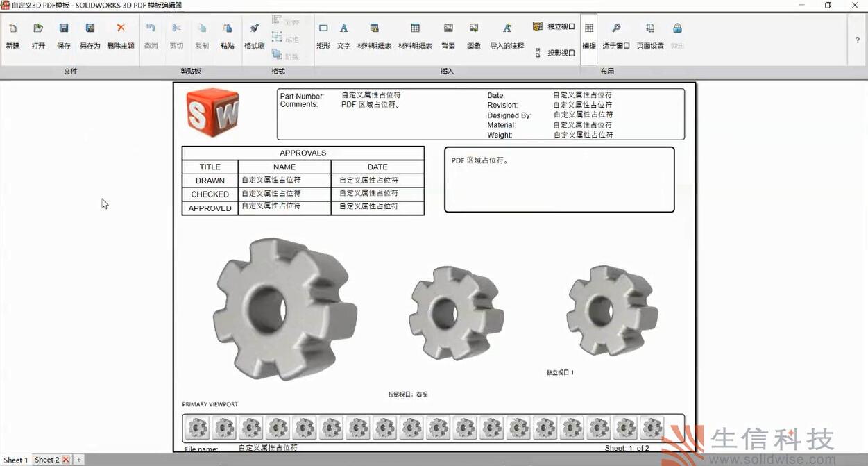Click 导入的注释 imported annotations icon
This screenshot has height=466, width=868.
click(507, 28)
